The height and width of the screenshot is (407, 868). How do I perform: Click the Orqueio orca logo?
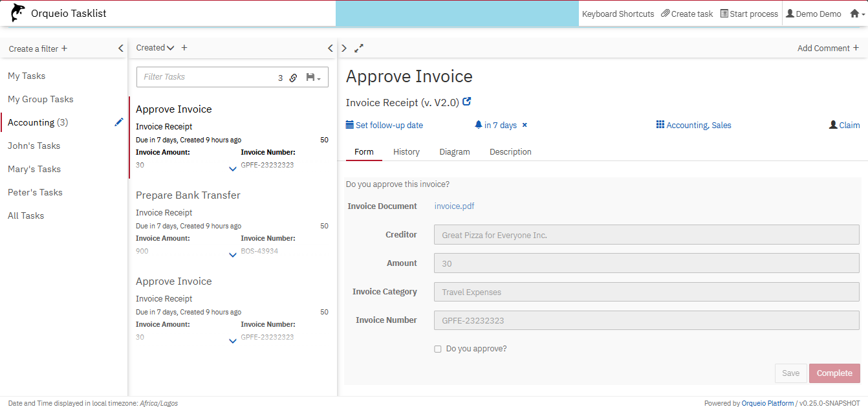coord(18,13)
